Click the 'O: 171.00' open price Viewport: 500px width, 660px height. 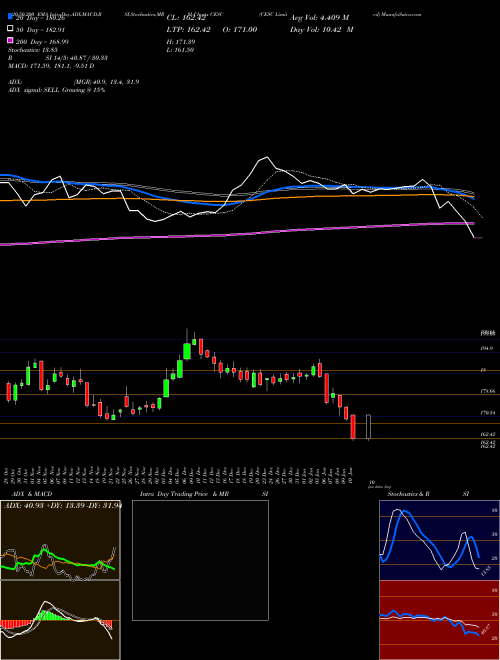click(x=240, y=30)
